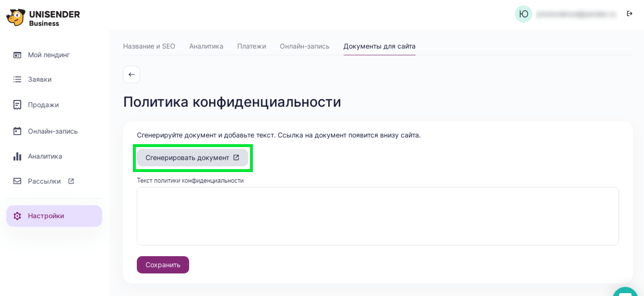Switch to the Онлайн-запись tab
Screen dimensions: 644x296
click(305, 46)
